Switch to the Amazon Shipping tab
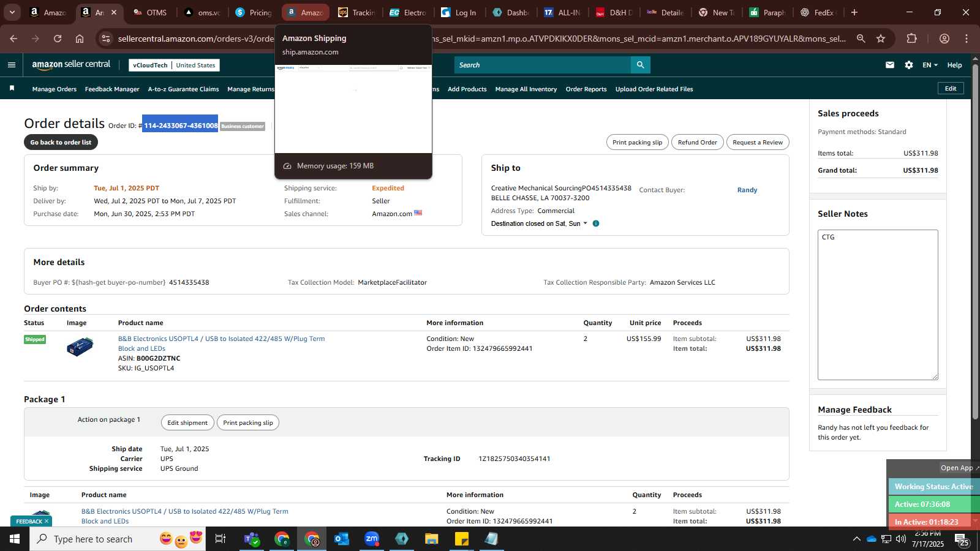 pos(306,12)
